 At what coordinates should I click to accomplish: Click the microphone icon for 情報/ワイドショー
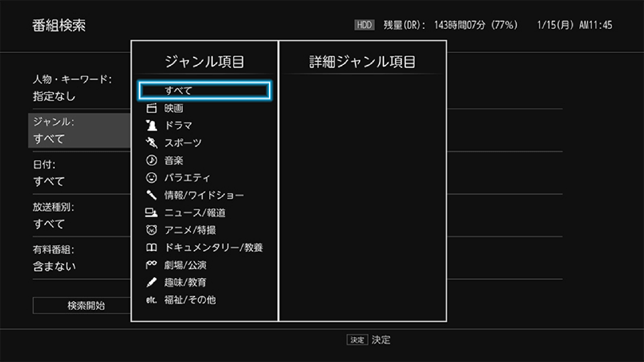point(151,195)
